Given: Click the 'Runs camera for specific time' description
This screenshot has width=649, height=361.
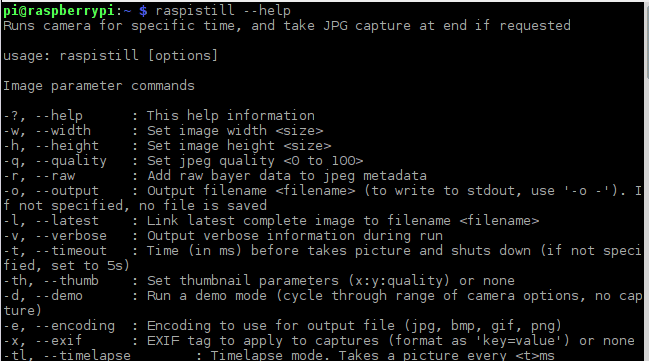Looking at the screenshot, I should tap(287, 26).
